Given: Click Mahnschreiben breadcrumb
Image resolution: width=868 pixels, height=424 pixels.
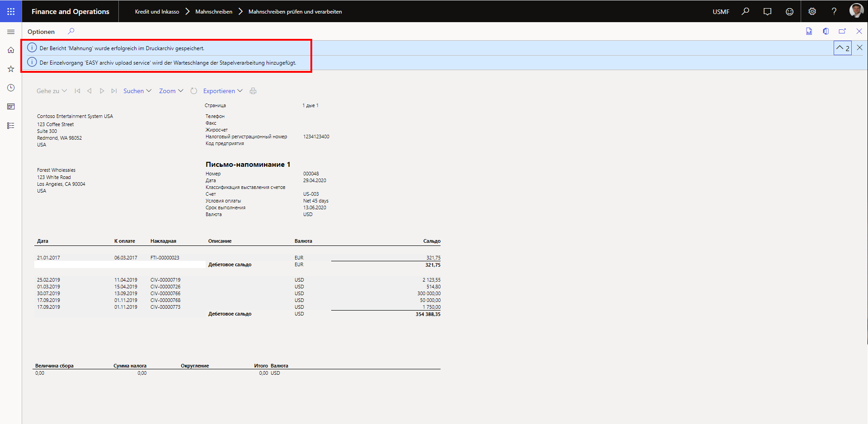Looking at the screenshot, I should pyautogui.click(x=214, y=12).
